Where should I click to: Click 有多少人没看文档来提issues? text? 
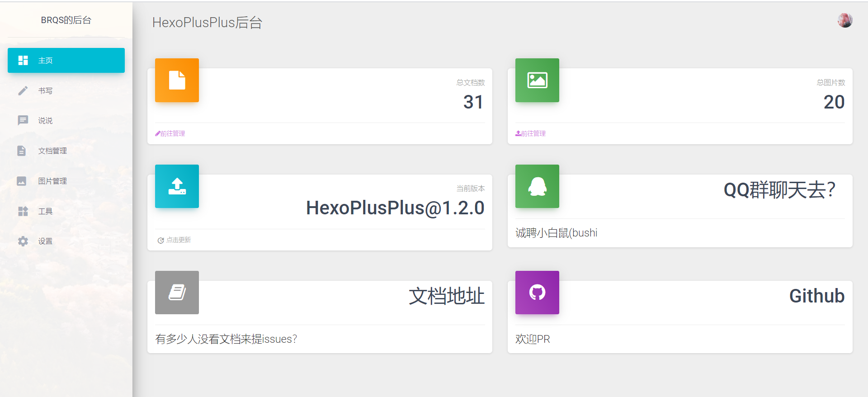click(226, 339)
